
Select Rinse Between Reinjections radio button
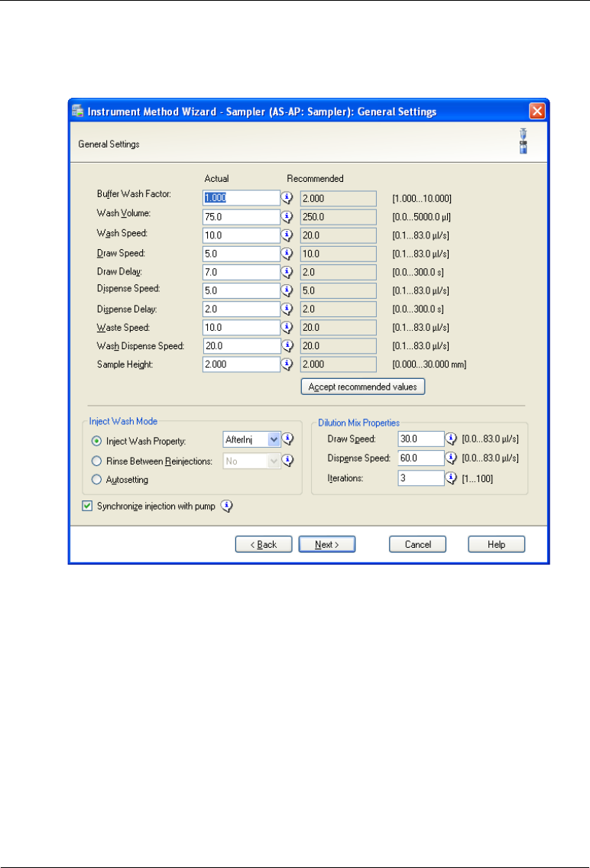pyautogui.click(x=97, y=461)
